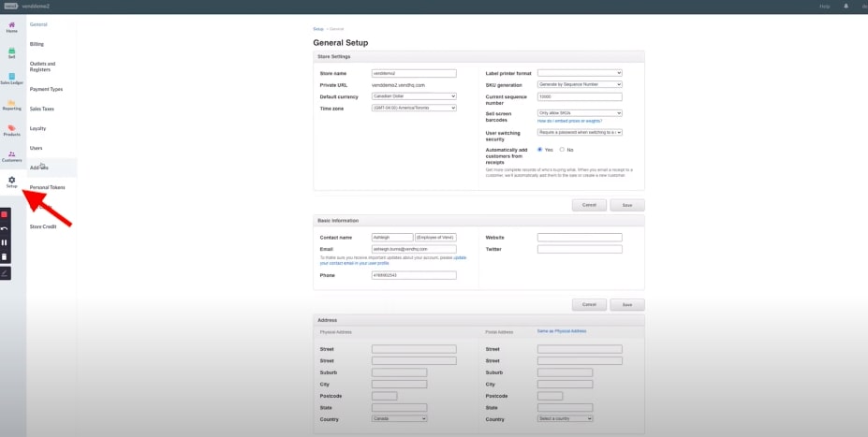
Task: Go to Home in the sidebar
Action: 11,25
